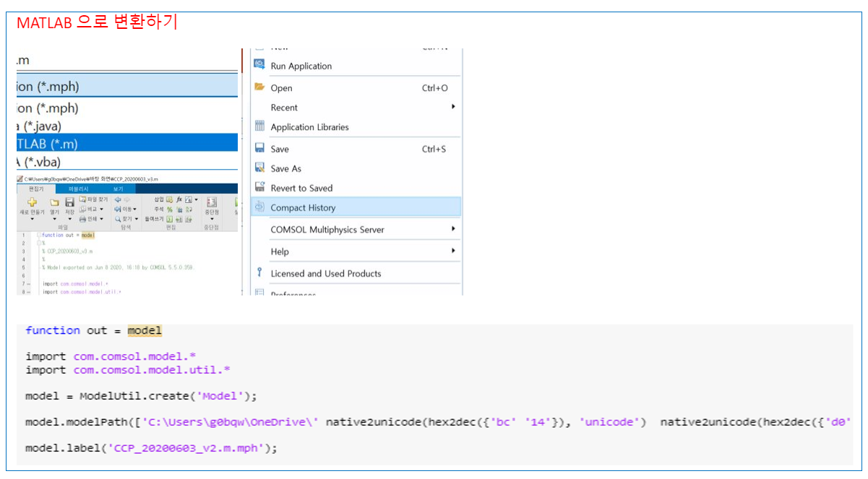This screenshot has width=868, height=479.
Task: Click the highlighted 'model' word in editor line 1
Action: click(x=88, y=235)
